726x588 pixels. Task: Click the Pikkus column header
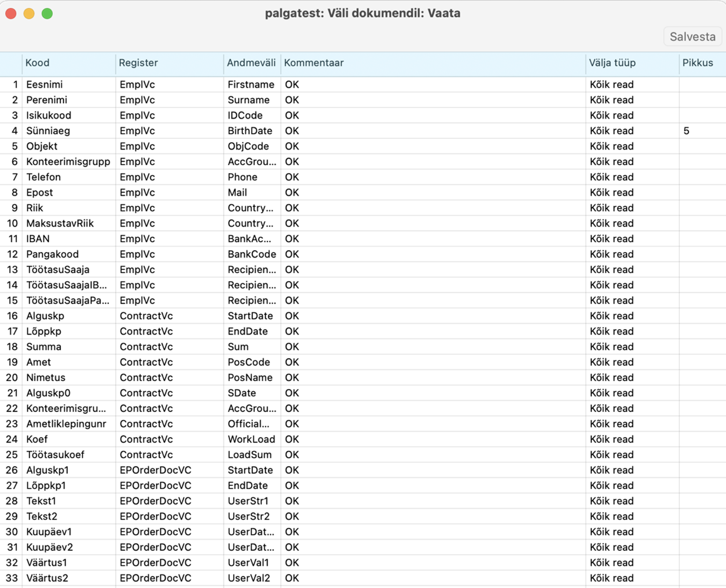tap(702, 63)
